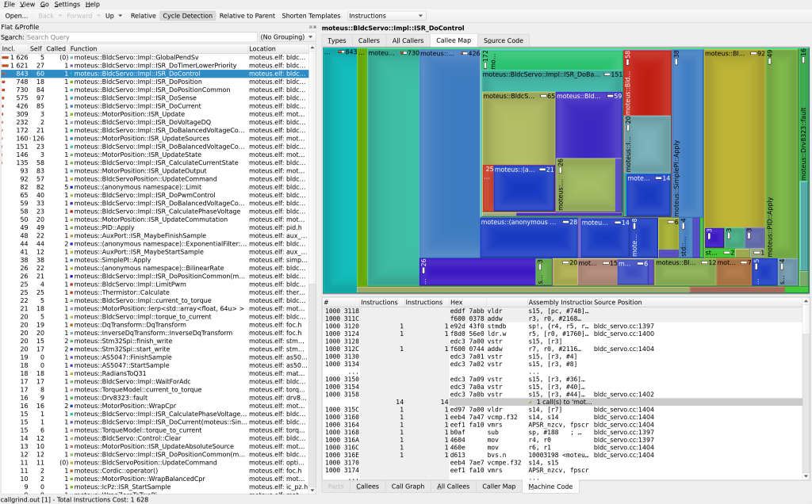Toggle Relative to Parent in the toolbar
This screenshot has height=504, width=812.
247,16
